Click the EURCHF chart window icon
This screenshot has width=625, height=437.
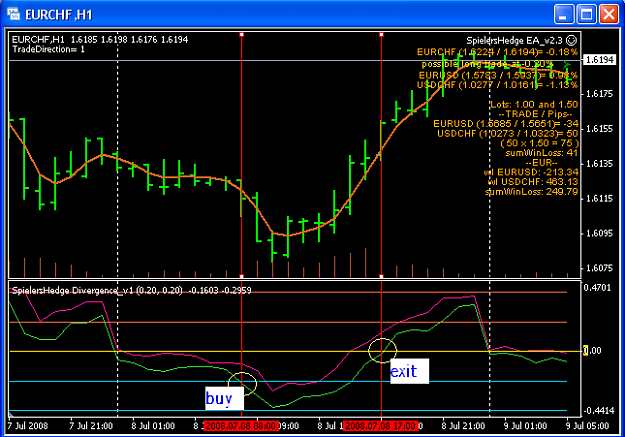13,14
